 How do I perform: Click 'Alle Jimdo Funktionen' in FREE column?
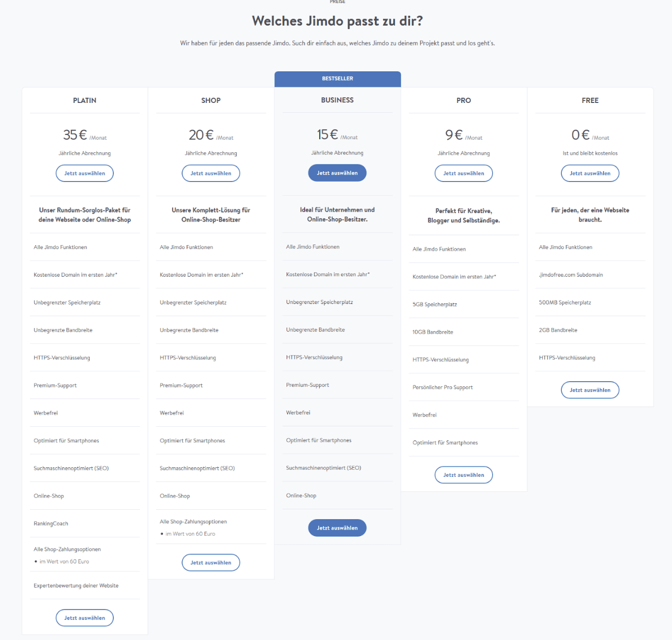tap(565, 247)
